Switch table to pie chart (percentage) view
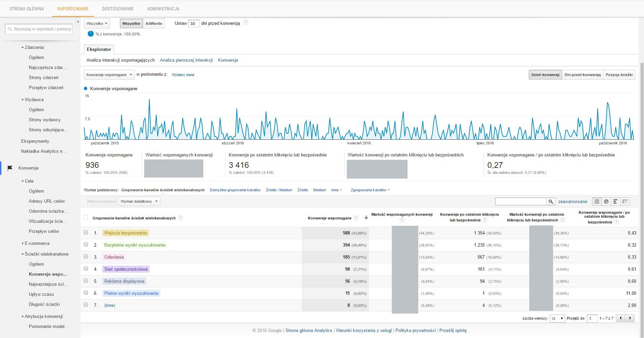Viewport: 644px width, 338px height. [606, 201]
